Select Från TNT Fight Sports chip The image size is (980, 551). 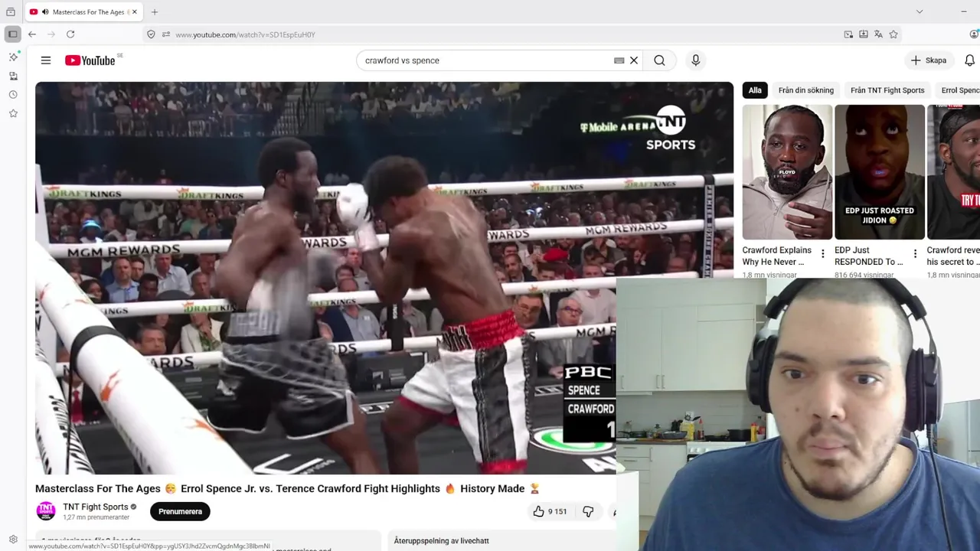pos(887,90)
